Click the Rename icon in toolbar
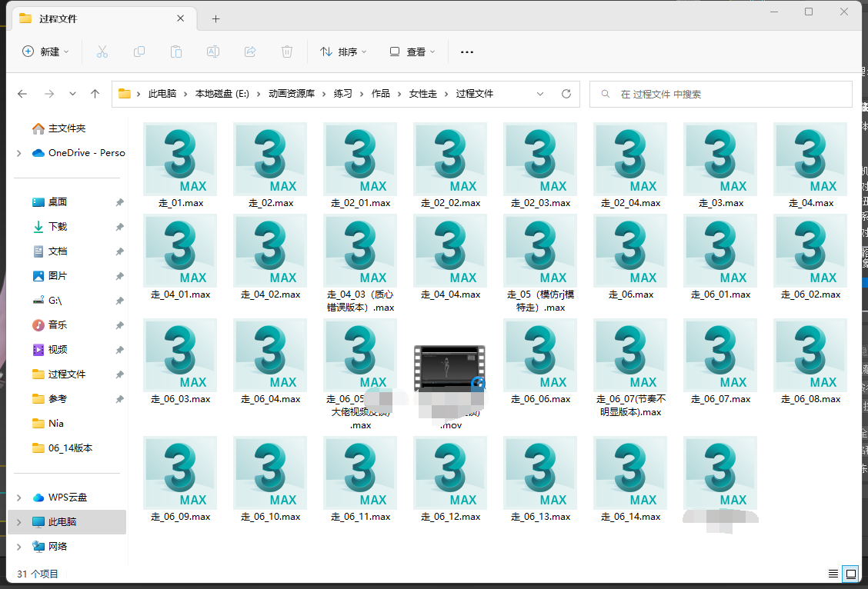Screen dimensions: 868x589 point(213,52)
